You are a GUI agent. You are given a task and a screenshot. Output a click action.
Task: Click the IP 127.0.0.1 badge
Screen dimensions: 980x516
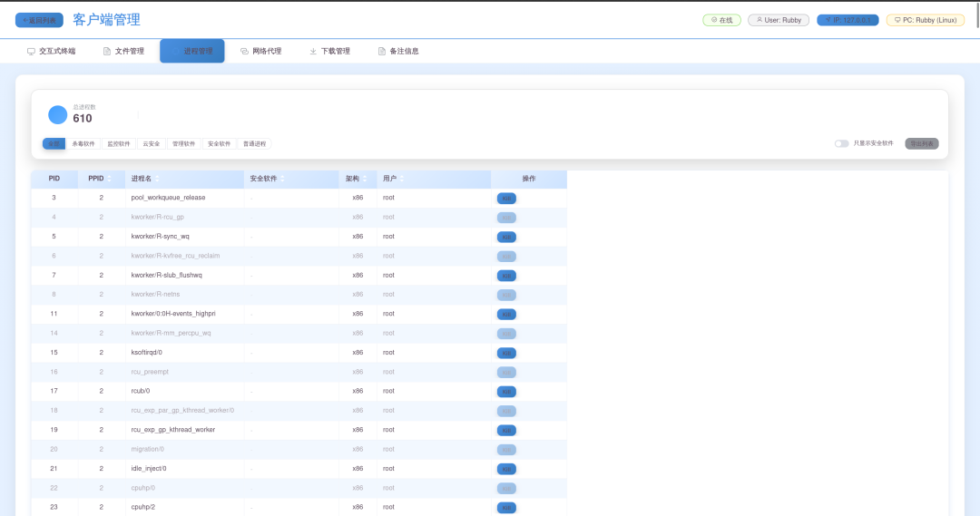[848, 20]
